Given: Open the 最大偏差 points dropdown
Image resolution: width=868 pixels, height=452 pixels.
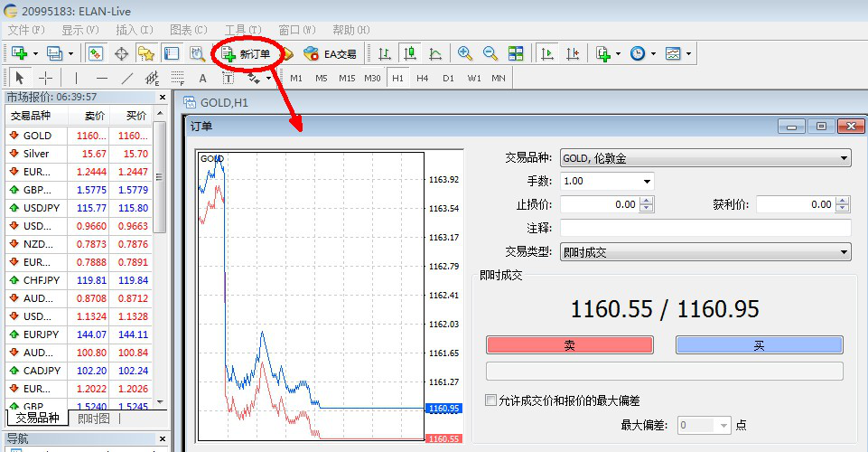Looking at the screenshot, I should tap(723, 426).
